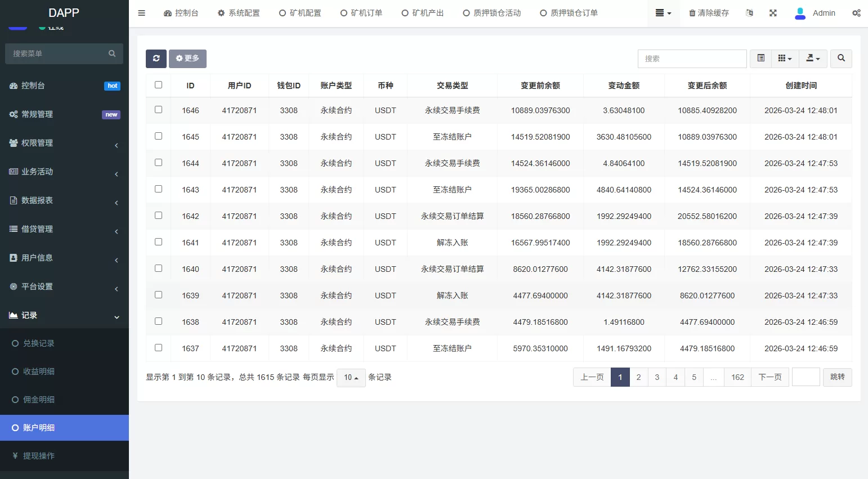
Task: Open the search magnifier icon near table top
Action: (841, 59)
